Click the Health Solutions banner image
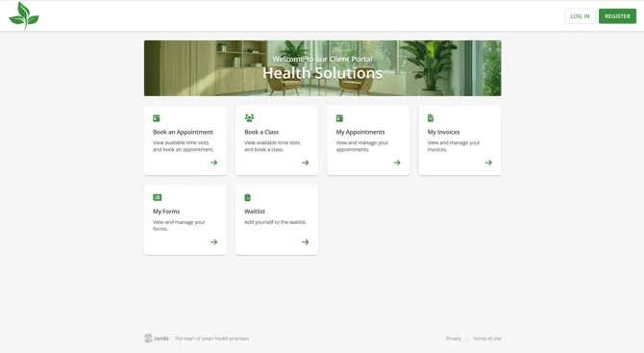Image resolution: width=644 pixels, height=353 pixels. tap(322, 68)
